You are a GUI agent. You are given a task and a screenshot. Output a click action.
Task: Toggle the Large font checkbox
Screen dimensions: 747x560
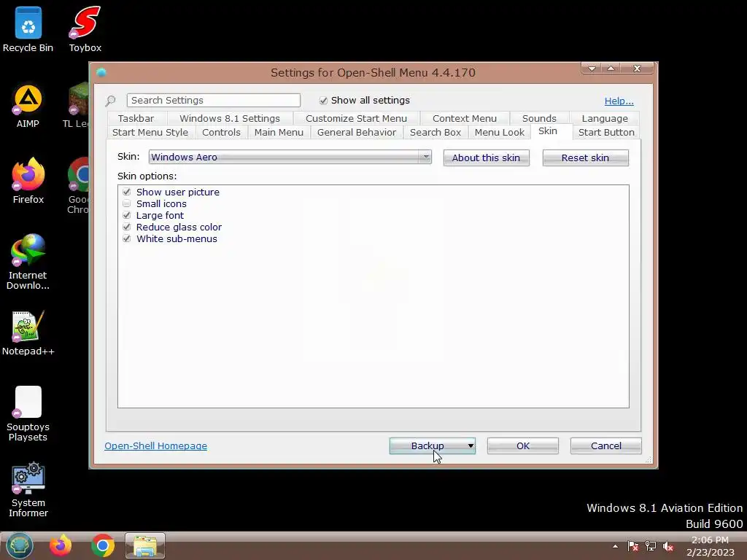click(126, 215)
